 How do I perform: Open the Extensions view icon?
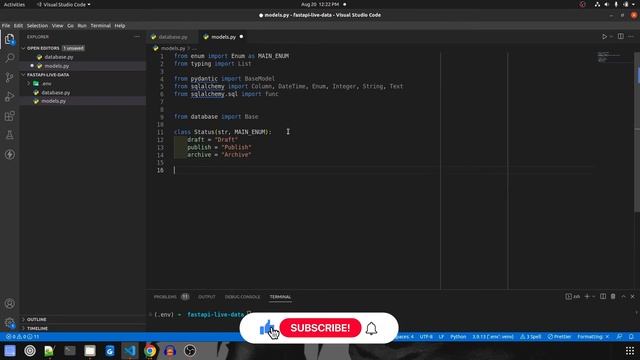10,116
